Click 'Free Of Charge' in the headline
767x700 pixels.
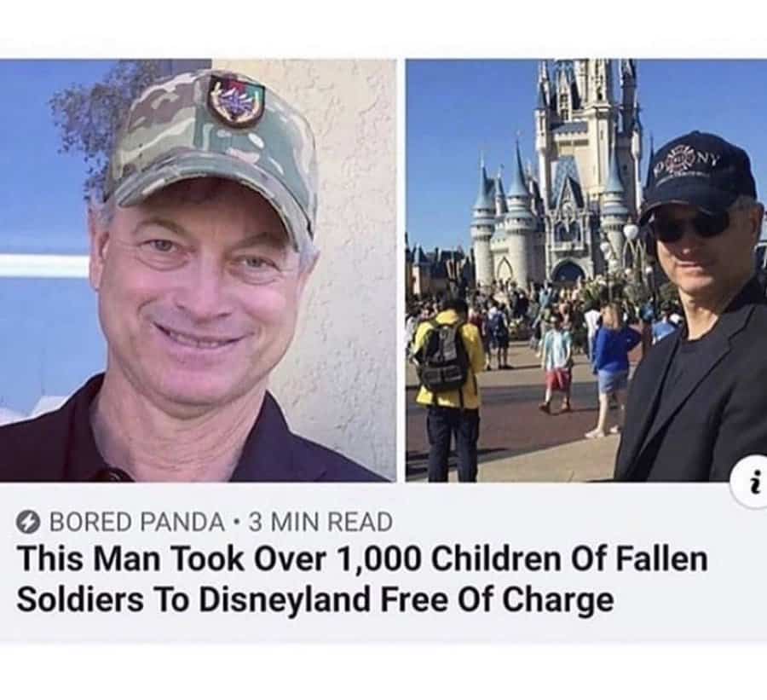click(495, 599)
